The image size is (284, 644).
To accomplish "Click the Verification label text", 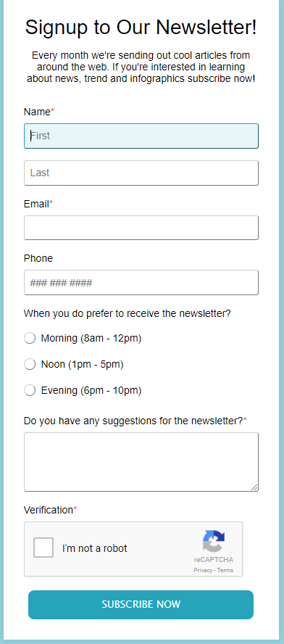I will point(50,510).
